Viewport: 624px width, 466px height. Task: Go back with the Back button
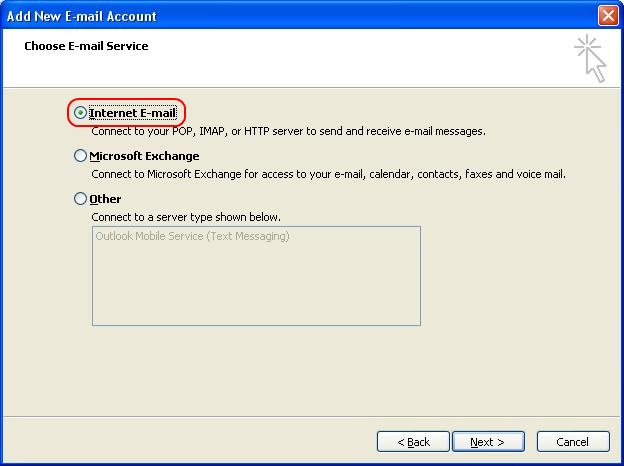[x=413, y=442]
